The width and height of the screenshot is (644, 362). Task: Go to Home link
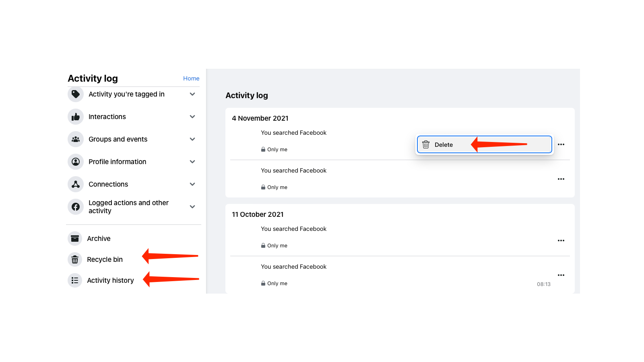[191, 78]
